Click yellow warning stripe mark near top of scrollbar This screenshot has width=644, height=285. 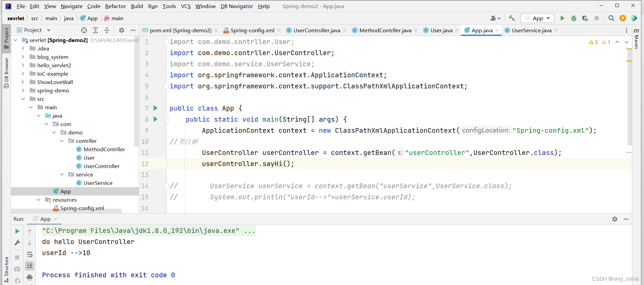tap(629, 49)
